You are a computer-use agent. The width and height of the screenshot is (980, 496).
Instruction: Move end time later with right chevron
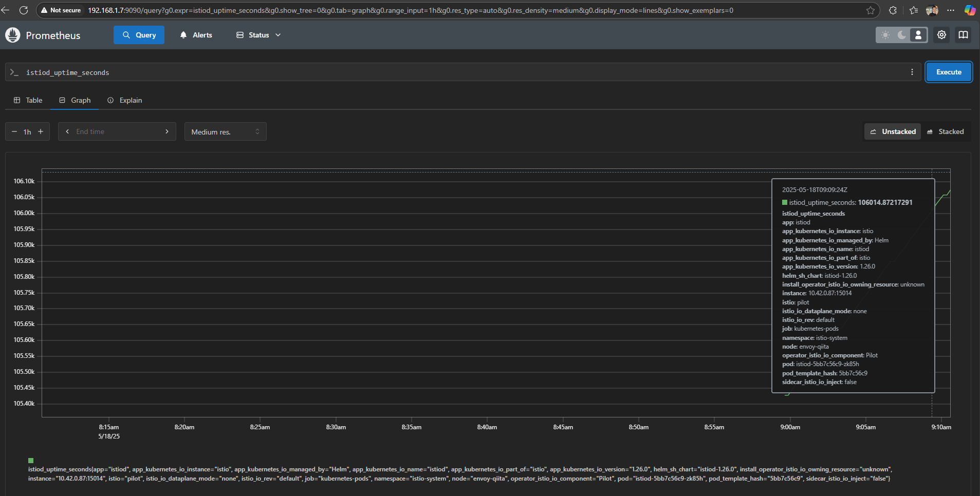(x=167, y=132)
